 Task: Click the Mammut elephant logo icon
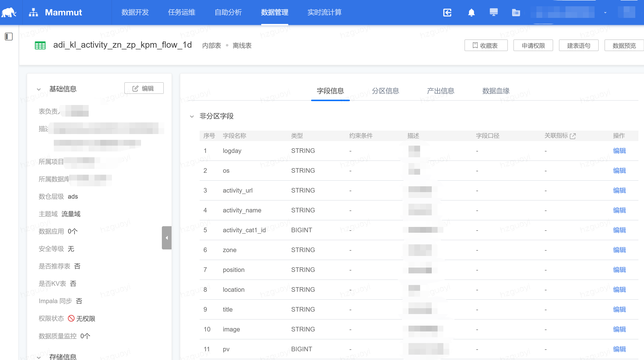click(9, 12)
